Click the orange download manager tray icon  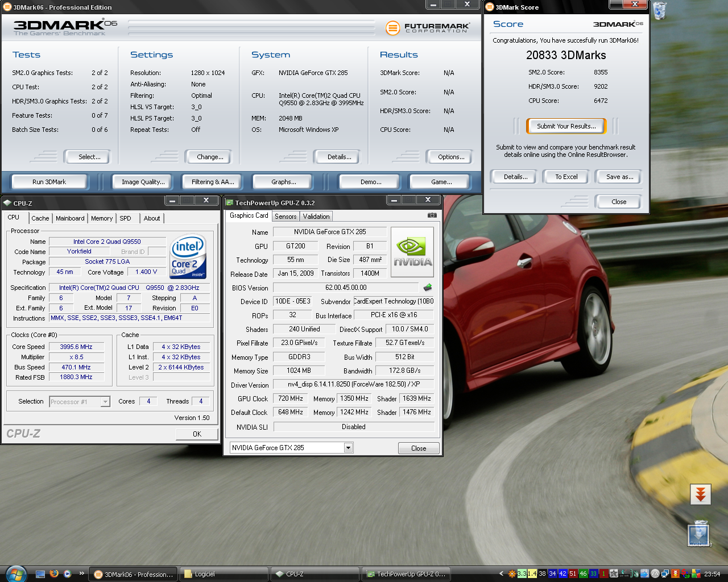pos(675,574)
